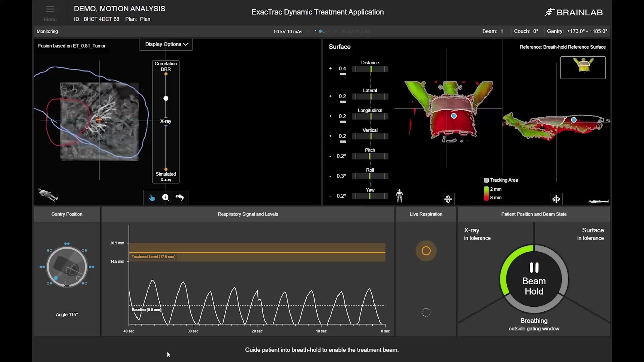Click the rotate icon under side surface view

click(x=556, y=199)
